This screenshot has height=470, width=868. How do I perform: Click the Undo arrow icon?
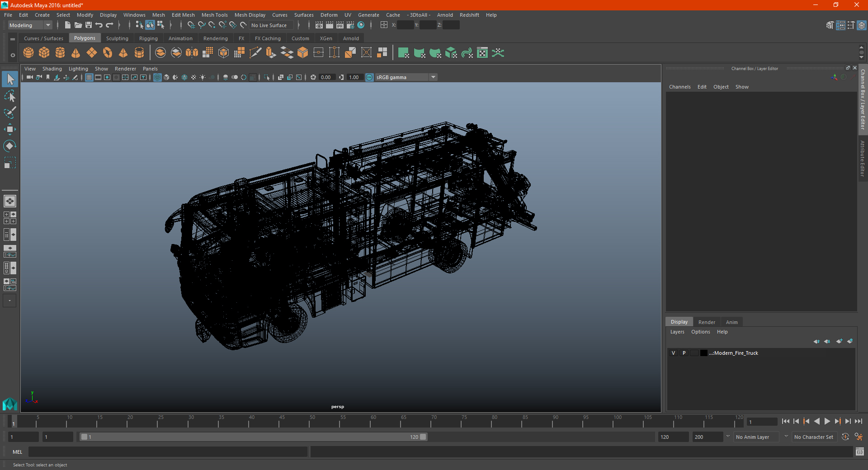tap(99, 25)
